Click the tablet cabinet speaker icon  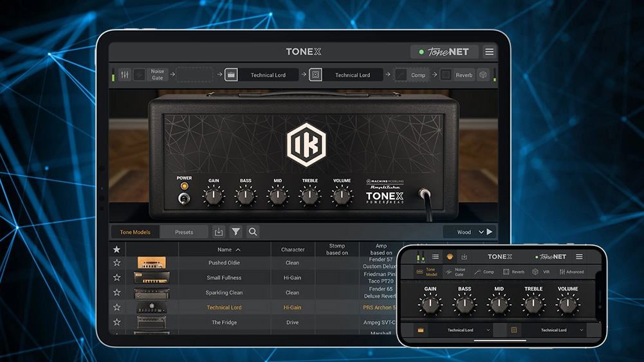point(315,75)
